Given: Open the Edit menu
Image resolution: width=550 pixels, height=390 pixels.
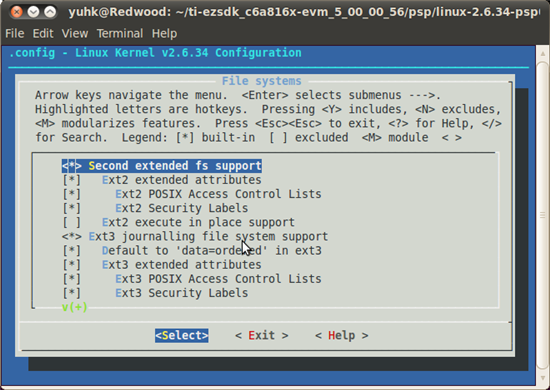Looking at the screenshot, I should tap(43, 34).
